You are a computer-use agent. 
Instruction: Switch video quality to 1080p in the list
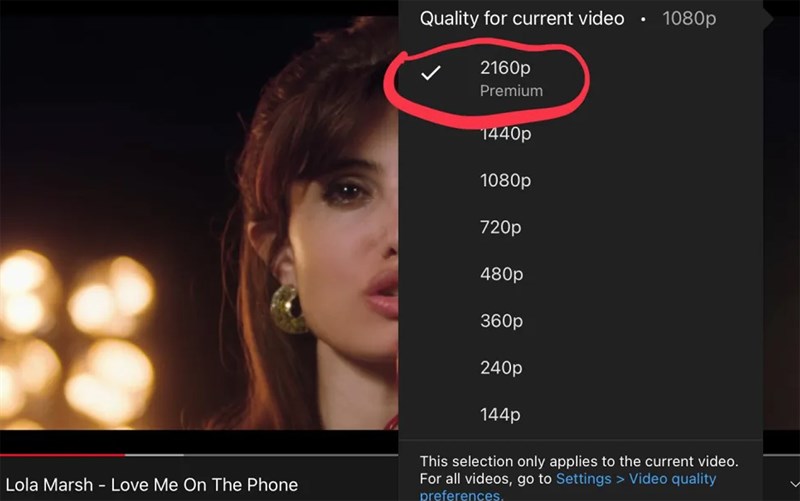(505, 181)
